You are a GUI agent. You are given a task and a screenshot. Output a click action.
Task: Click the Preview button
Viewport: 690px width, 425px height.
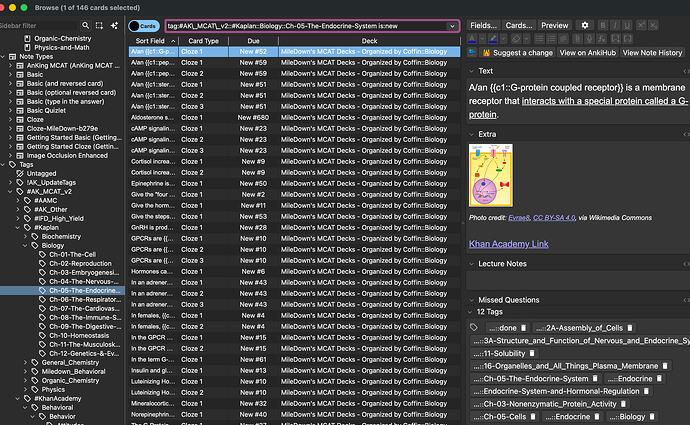point(554,25)
